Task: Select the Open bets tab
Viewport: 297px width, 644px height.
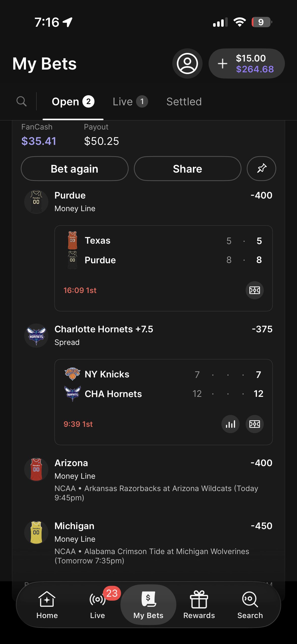Action: tap(73, 102)
